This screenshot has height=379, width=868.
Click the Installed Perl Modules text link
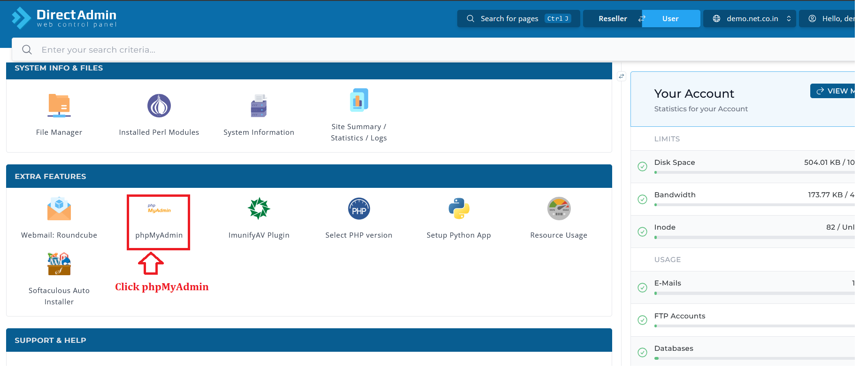click(x=159, y=132)
